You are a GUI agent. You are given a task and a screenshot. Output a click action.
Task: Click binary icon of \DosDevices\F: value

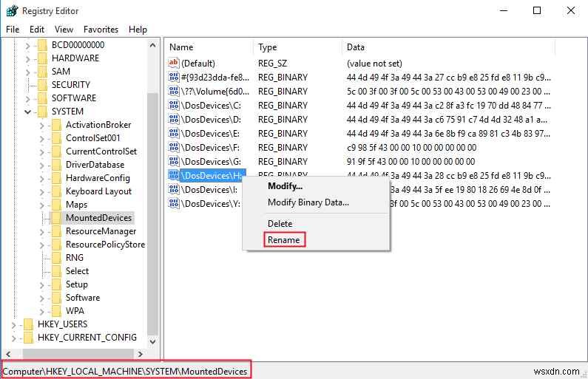coord(174,147)
